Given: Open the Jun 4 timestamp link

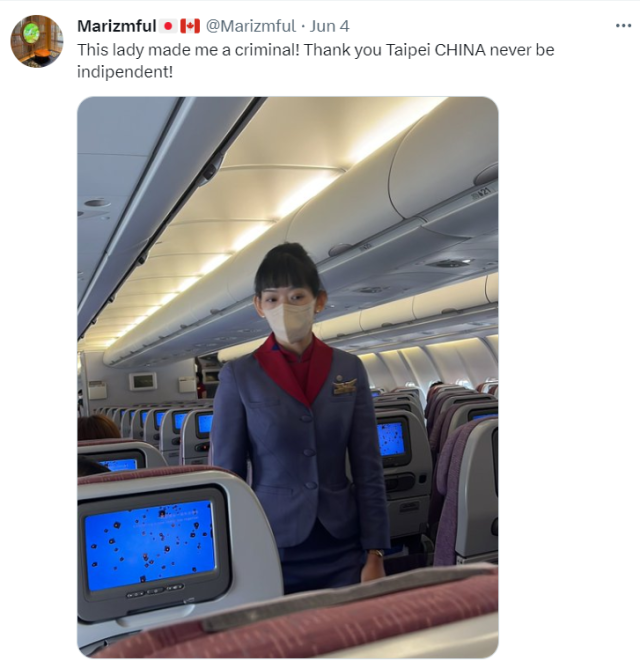Looking at the screenshot, I should pyautogui.click(x=329, y=26).
